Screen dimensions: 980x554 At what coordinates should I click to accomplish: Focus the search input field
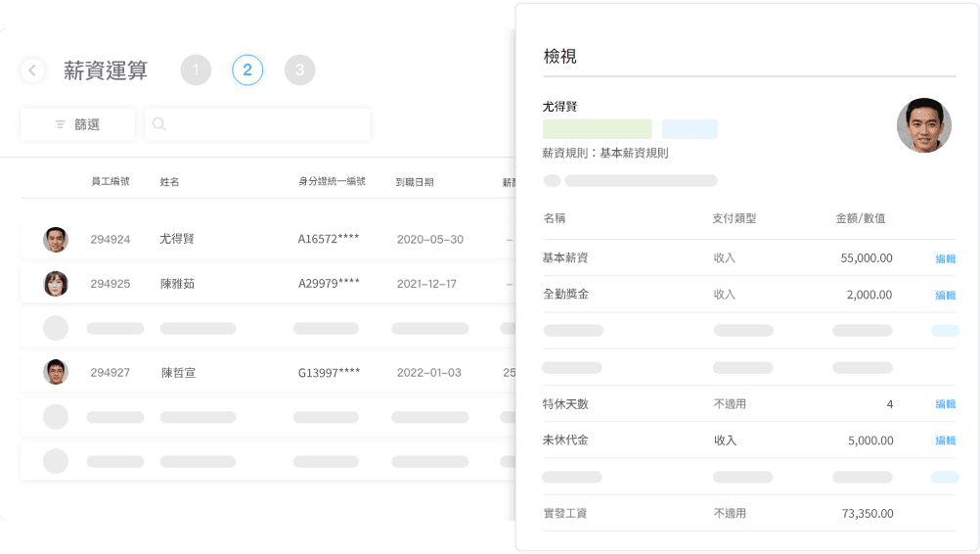coord(257,124)
